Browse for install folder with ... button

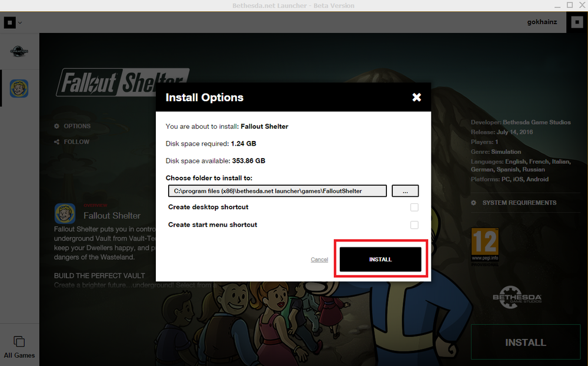tap(405, 191)
